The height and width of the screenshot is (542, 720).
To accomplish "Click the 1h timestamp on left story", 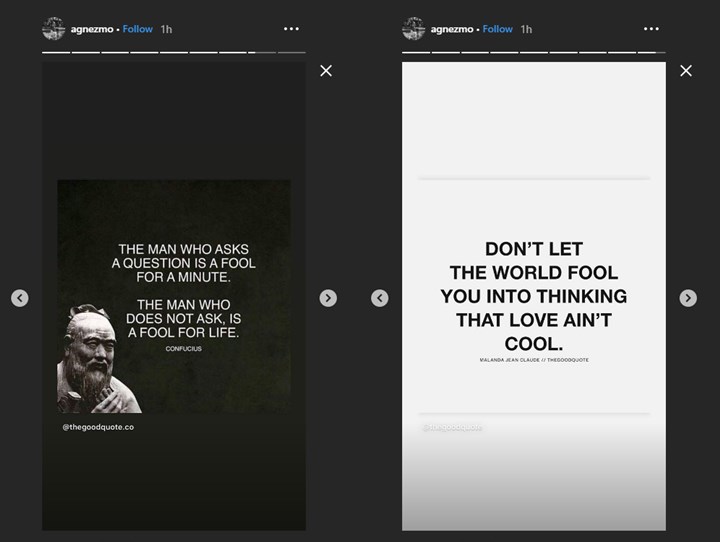I will [x=166, y=29].
